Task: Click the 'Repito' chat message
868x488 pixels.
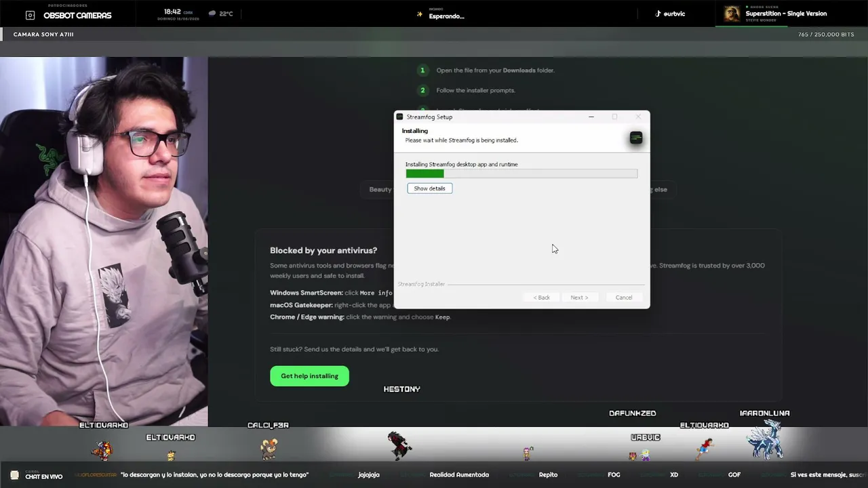Action: click(x=548, y=475)
